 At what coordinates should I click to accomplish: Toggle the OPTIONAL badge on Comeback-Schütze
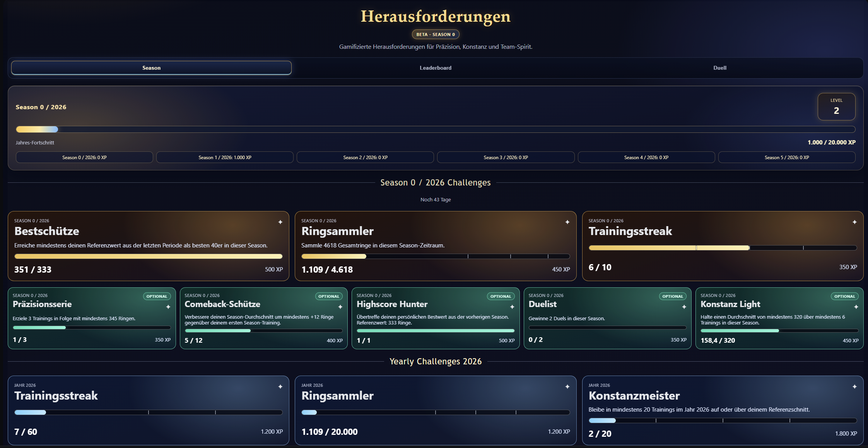[x=329, y=296]
